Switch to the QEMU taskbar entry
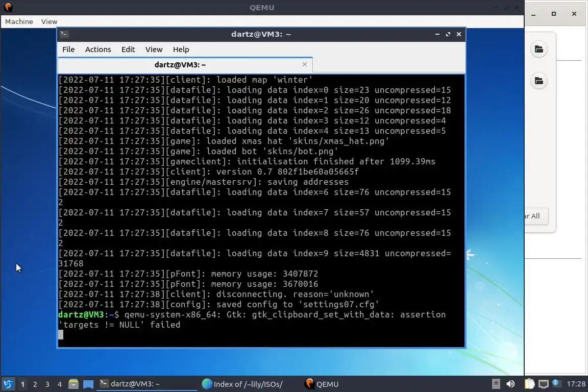The image size is (588, 392). tap(322, 384)
